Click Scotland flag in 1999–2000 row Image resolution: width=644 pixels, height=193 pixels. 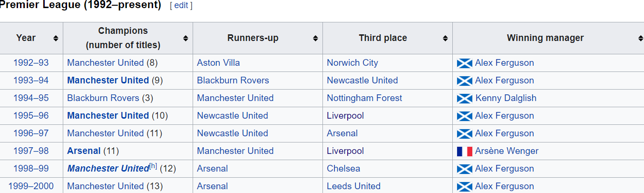click(x=464, y=186)
